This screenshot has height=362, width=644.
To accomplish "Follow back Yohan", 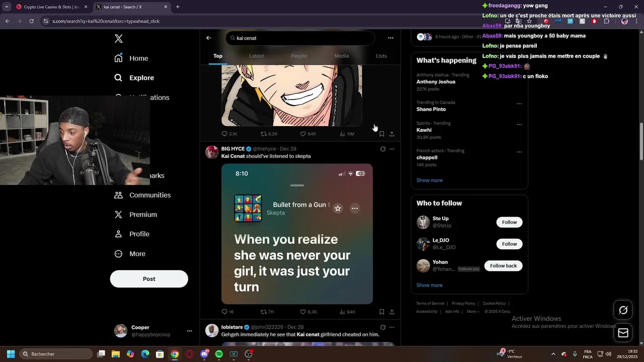I will click(503, 265).
